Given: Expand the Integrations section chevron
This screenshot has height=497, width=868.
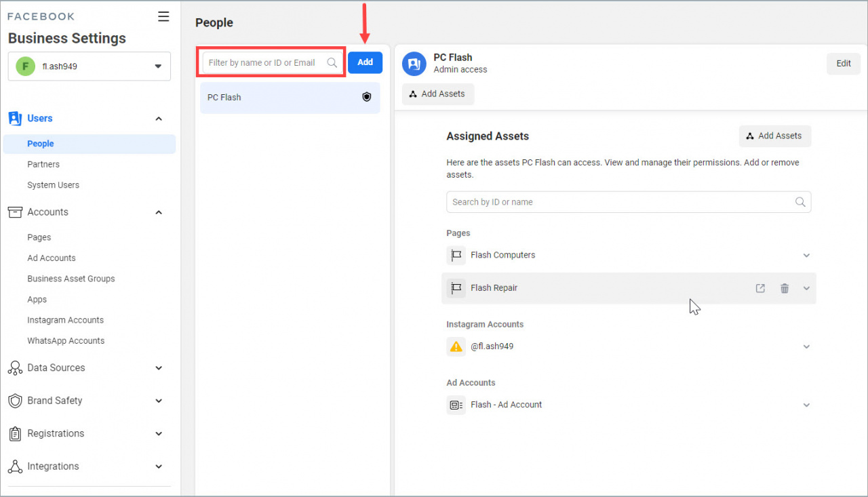Looking at the screenshot, I should pyautogui.click(x=159, y=466).
